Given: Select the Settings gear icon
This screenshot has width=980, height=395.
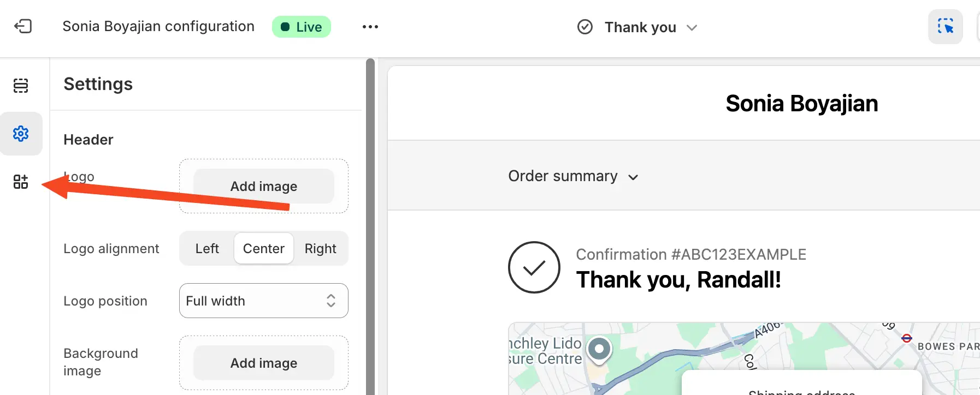Looking at the screenshot, I should [21, 134].
